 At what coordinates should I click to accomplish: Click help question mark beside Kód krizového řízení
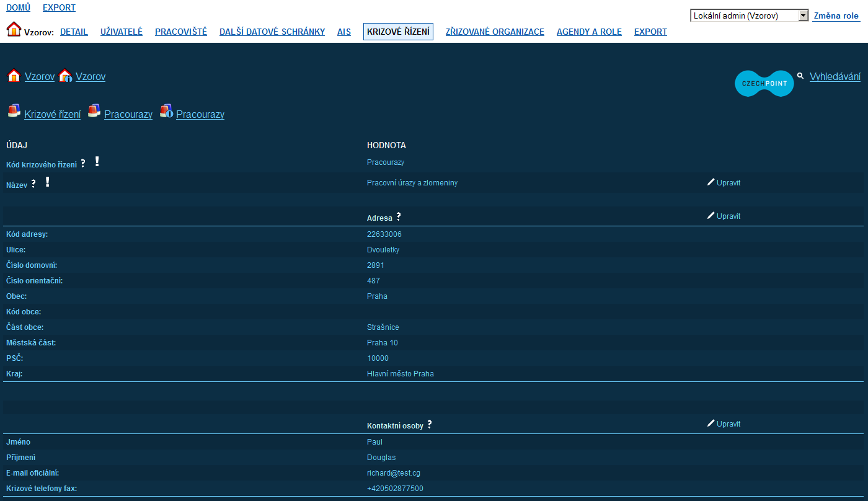click(83, 164)
